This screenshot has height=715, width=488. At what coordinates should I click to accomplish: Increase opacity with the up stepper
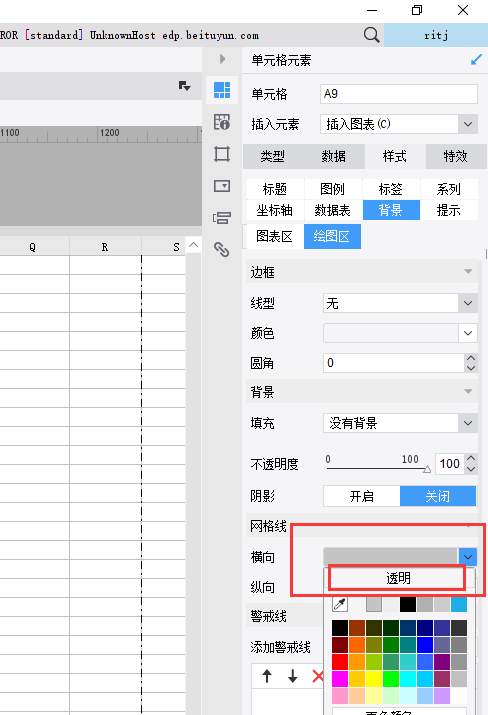point(471,458)
